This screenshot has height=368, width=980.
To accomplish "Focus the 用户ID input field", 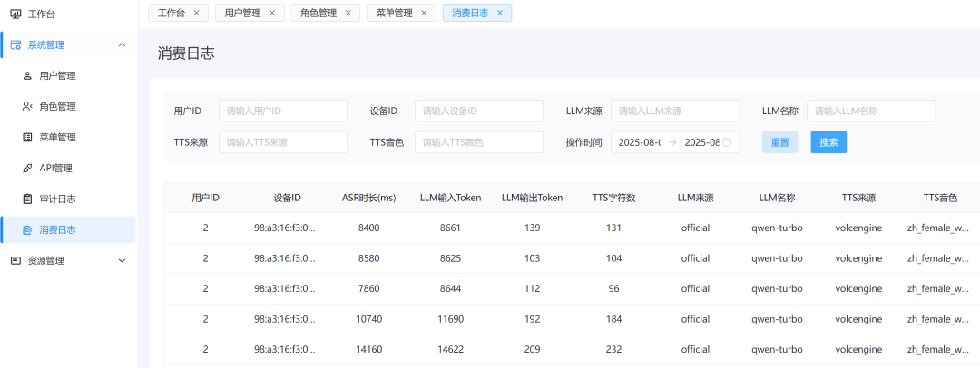I will (x=282, y=111).
